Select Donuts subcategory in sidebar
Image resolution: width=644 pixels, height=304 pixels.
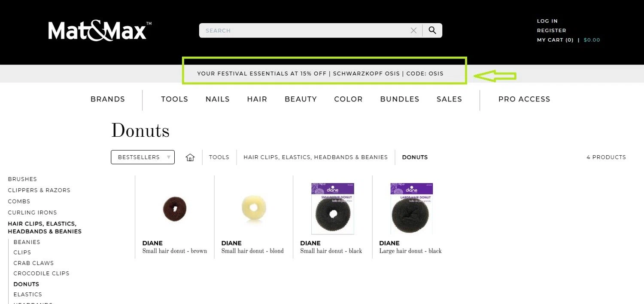pyautogui.click(x=26, y=284)
